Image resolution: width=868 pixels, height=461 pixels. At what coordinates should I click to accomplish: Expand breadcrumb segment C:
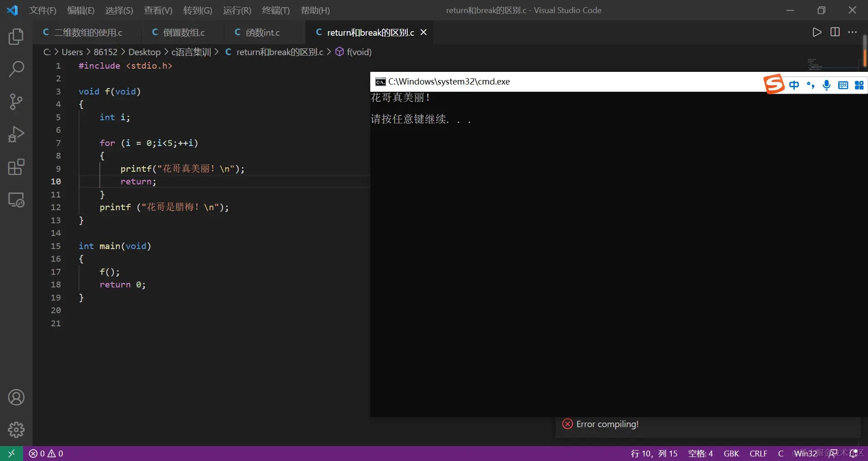click(x=47, y=52)
